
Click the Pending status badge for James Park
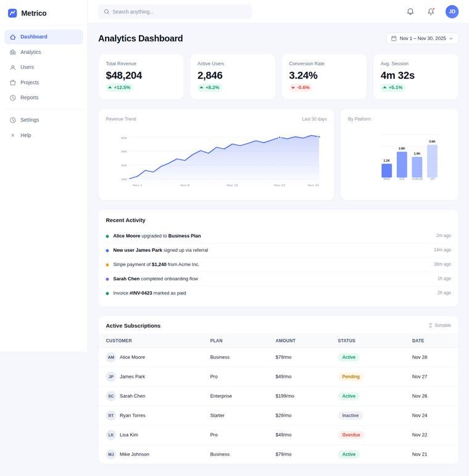[351, 377]
